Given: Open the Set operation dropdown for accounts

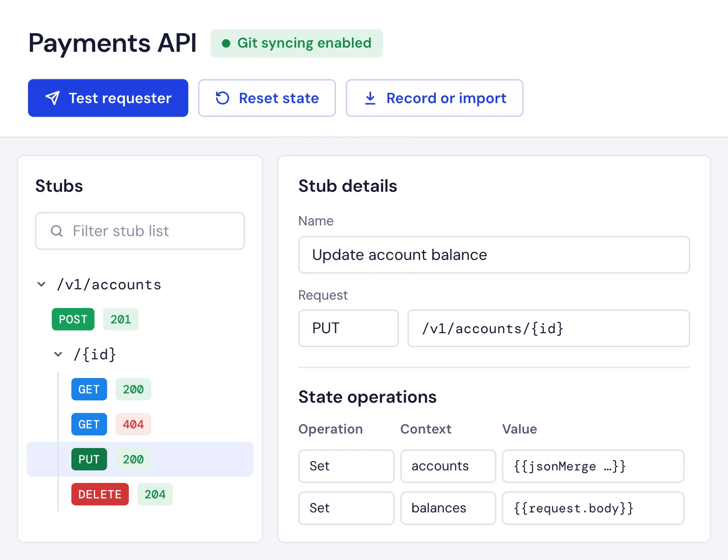Looking at the screenshot, I should coord(346,466).
